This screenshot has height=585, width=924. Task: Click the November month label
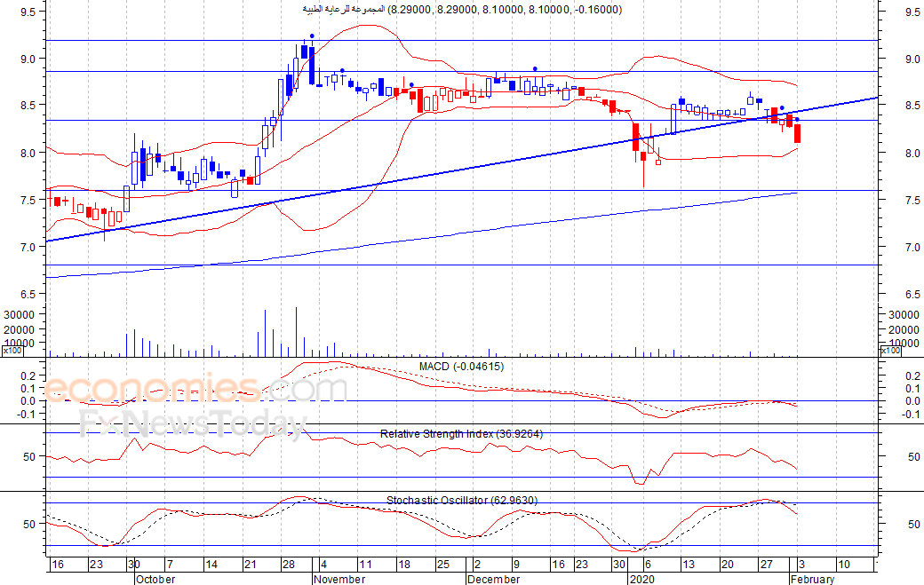(x=339, y=579)
